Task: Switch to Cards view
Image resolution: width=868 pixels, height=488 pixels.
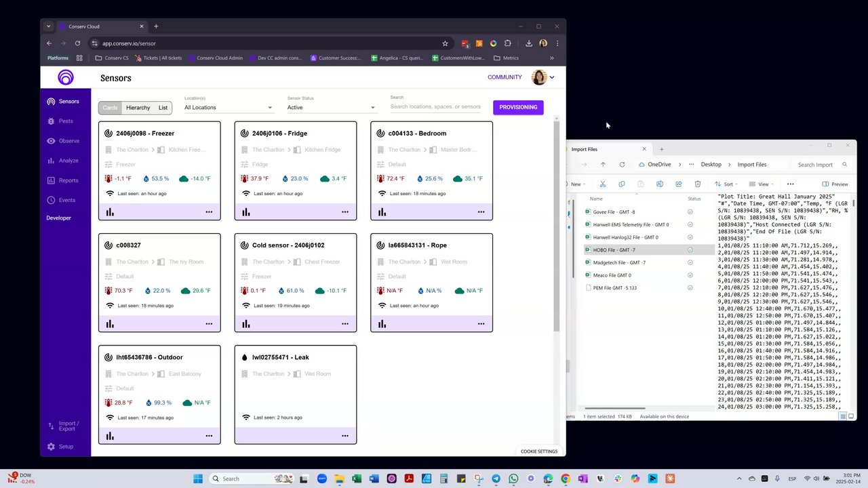Action: click(x=110, y=108)
